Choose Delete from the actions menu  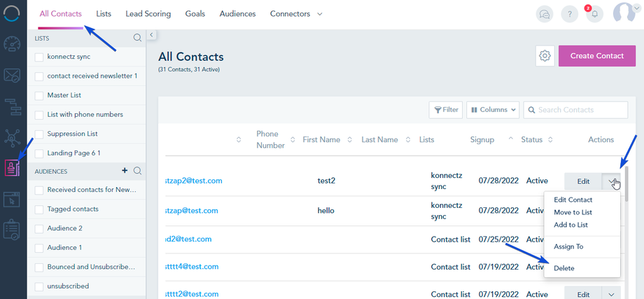564,268
